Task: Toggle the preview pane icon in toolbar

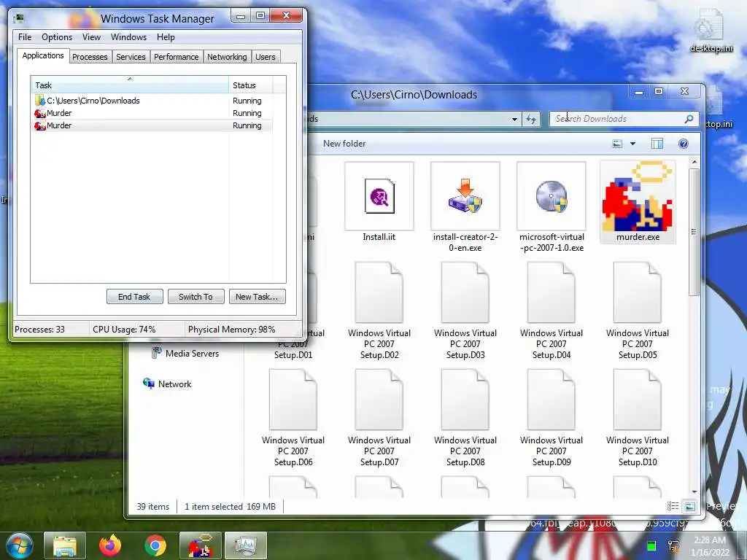Action: point(657,144)
